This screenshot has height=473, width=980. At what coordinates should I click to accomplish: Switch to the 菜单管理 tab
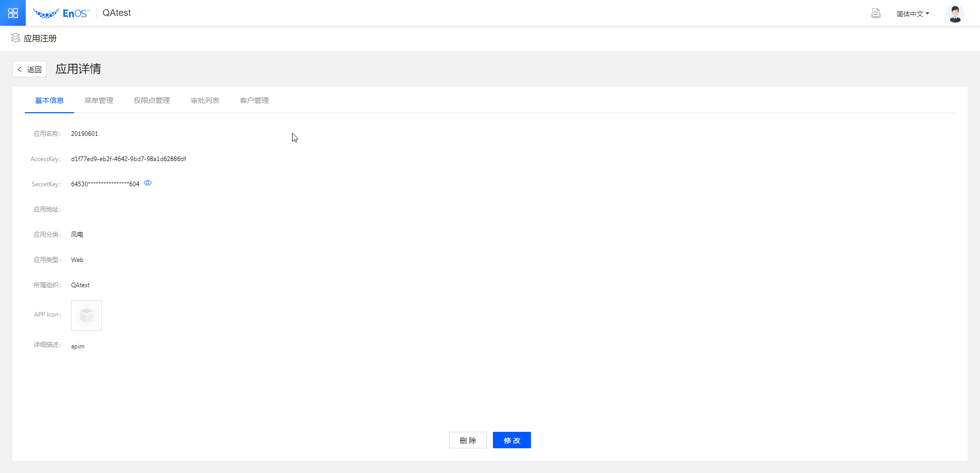(x=99, y=100)
